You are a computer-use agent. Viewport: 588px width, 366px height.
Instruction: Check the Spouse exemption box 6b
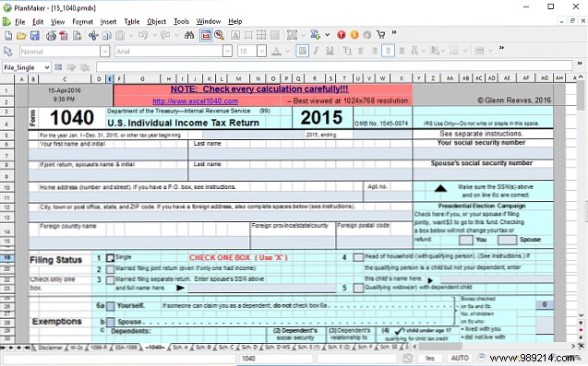110,322
